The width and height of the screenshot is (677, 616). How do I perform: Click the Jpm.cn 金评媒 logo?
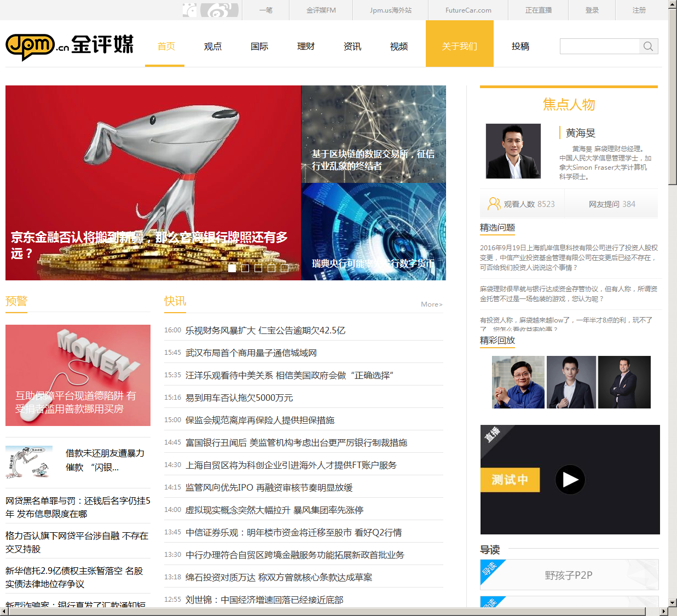click(70, 46)
